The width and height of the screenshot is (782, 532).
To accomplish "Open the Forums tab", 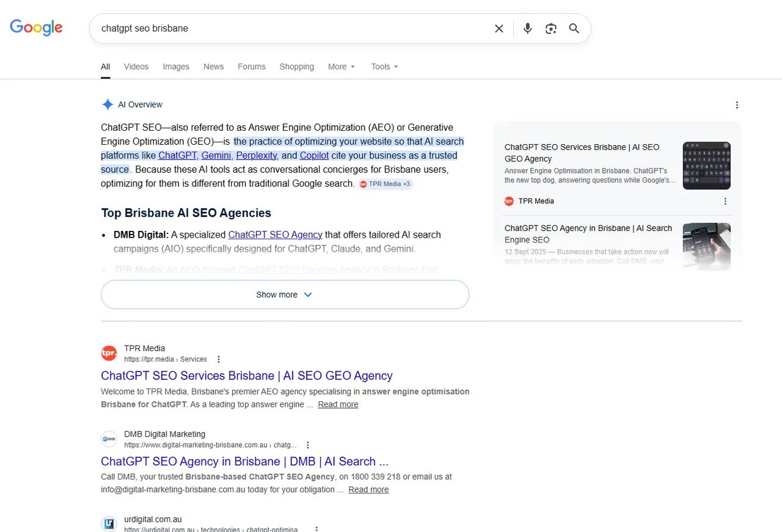I will (x=252, y=67).
